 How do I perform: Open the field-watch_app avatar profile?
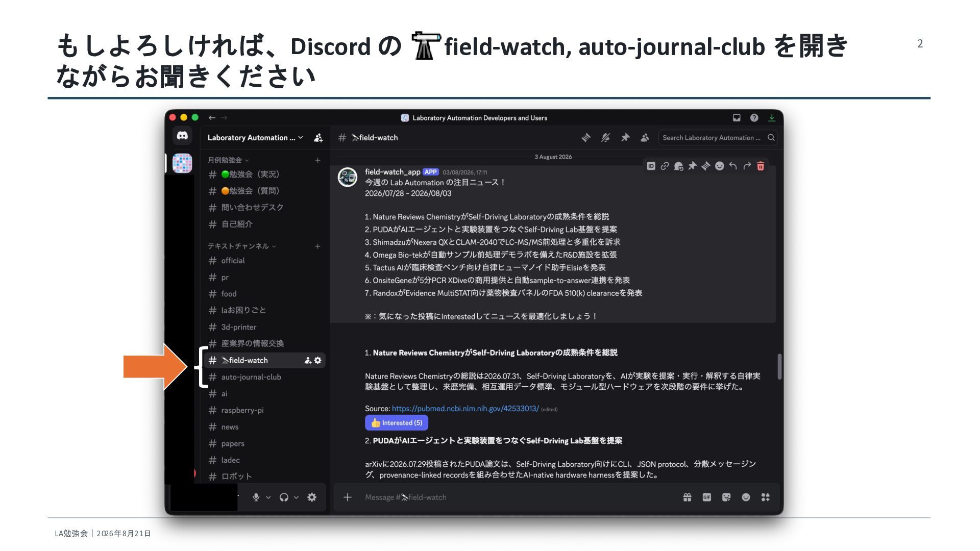click(348, 177)
